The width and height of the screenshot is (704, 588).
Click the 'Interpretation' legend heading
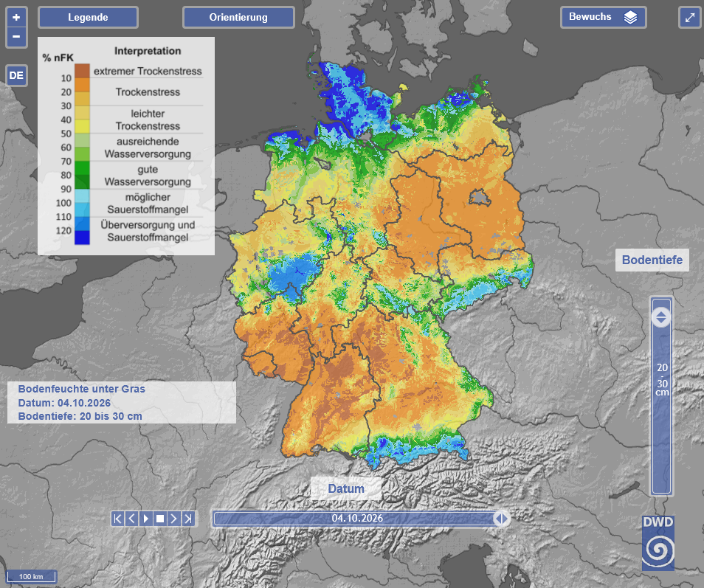tap(148, 51)
